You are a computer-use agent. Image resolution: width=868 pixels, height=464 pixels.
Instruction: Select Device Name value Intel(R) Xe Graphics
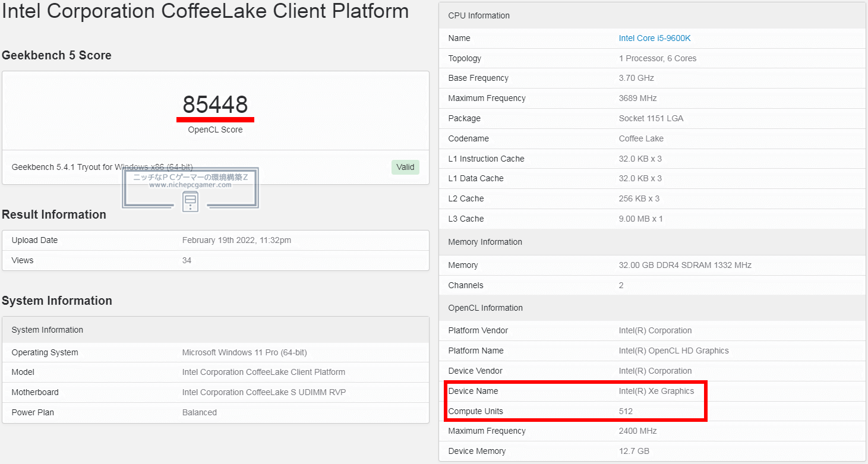coord(656,391)
